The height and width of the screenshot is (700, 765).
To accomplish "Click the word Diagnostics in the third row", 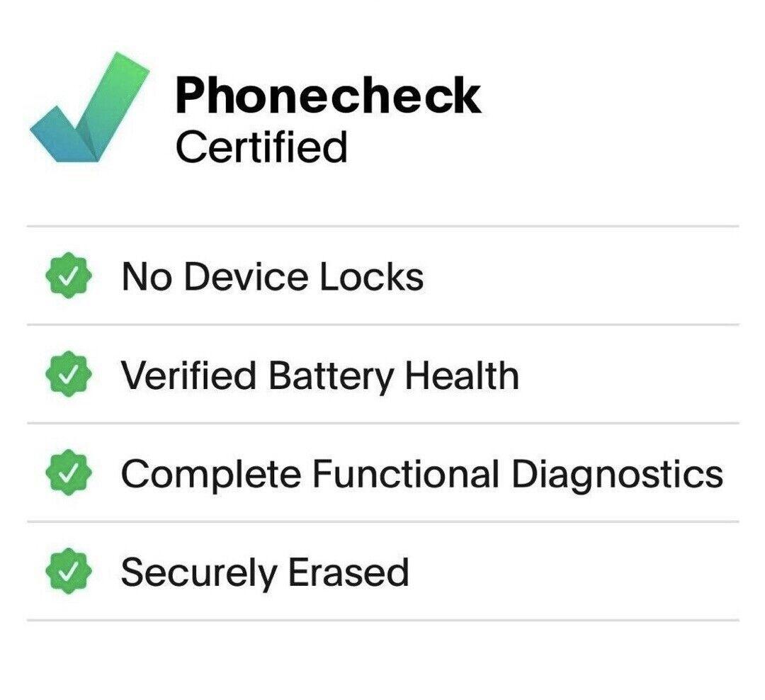I will coord(617,475).
